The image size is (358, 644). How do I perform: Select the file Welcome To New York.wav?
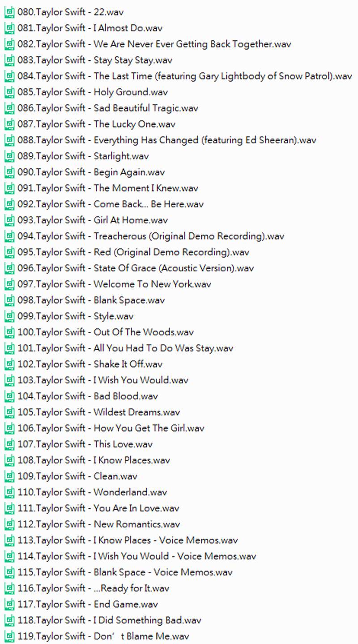coord(114,284)
